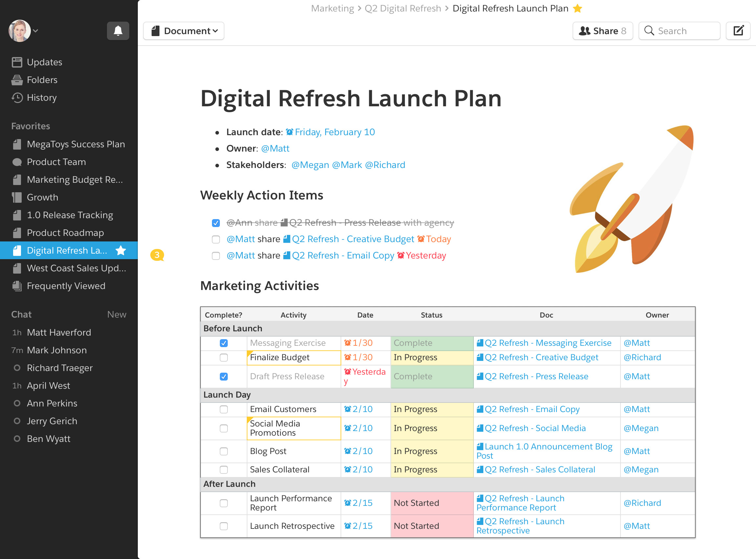The height and width of the screenshot is (559, 756).
Task: Click the compose new document icon
Action: pyautogui.click(x=738, y=31)
